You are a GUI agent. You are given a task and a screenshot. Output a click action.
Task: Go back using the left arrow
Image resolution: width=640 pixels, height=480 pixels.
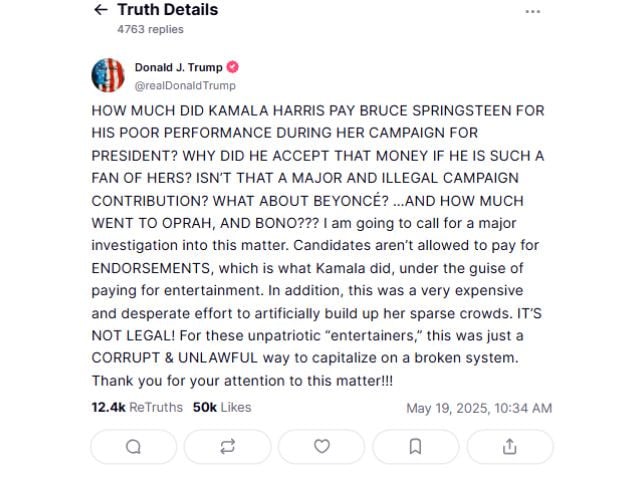(x=101, y=9)
